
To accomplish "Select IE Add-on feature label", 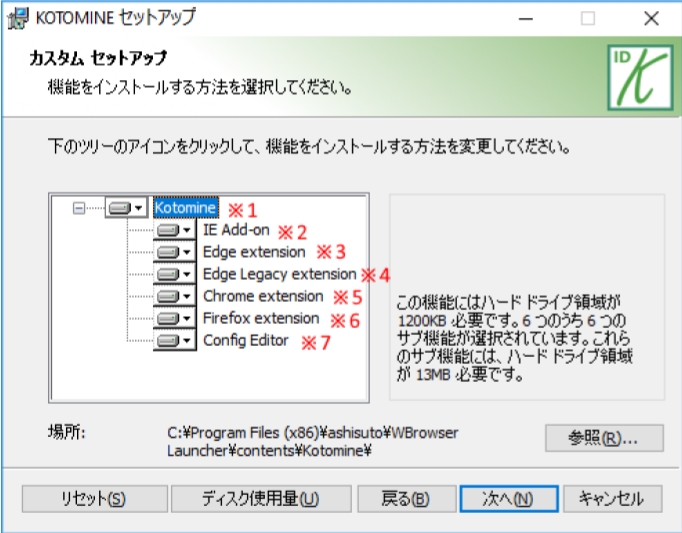I will pyautogui.click(x=236, y=230).
